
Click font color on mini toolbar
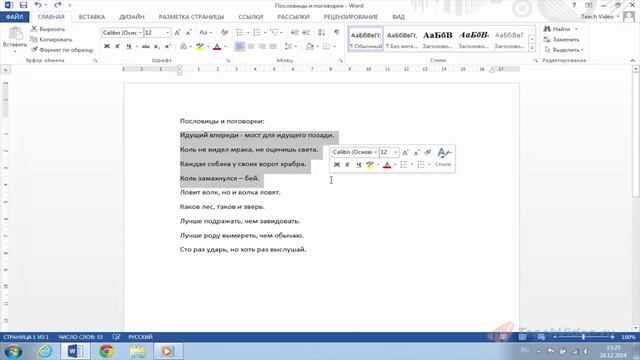(387, 164)
